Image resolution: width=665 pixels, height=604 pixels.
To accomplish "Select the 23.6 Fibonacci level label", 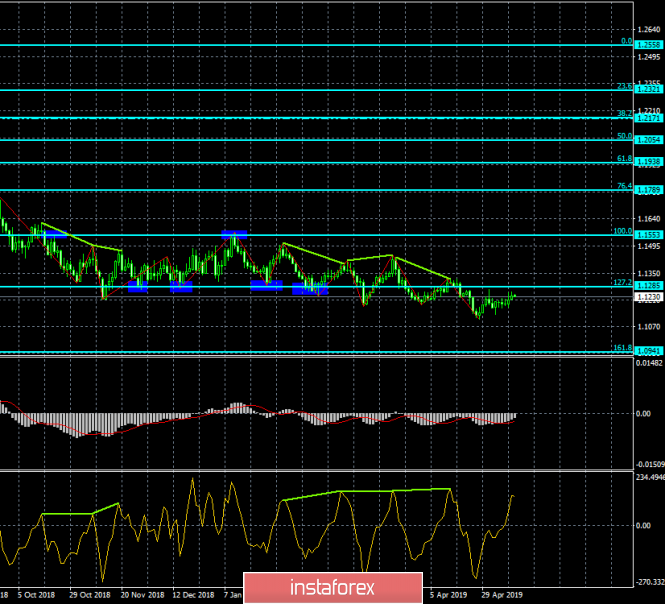I will [x=624, y=86].
